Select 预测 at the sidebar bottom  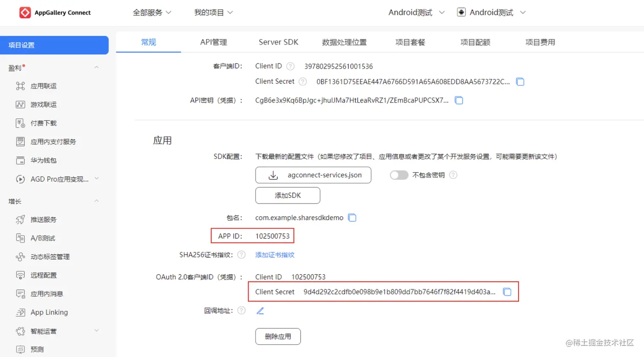(36, 348)
